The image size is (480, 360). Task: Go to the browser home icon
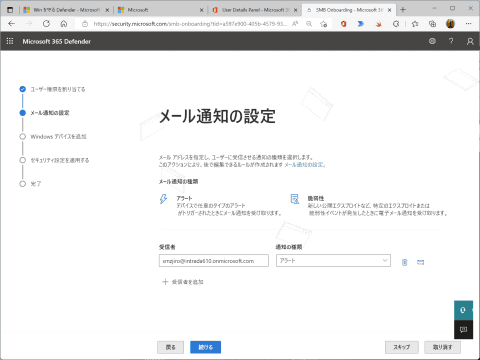coord(64,24)
